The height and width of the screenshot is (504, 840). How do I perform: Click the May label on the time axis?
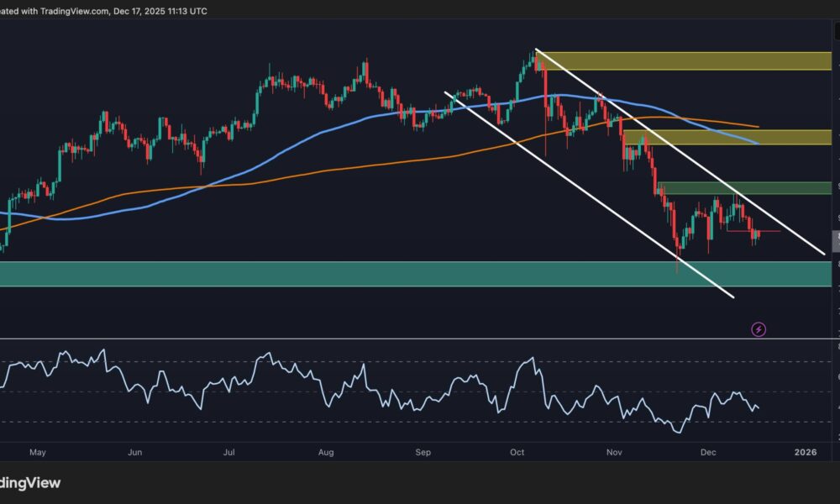[37, 451]
